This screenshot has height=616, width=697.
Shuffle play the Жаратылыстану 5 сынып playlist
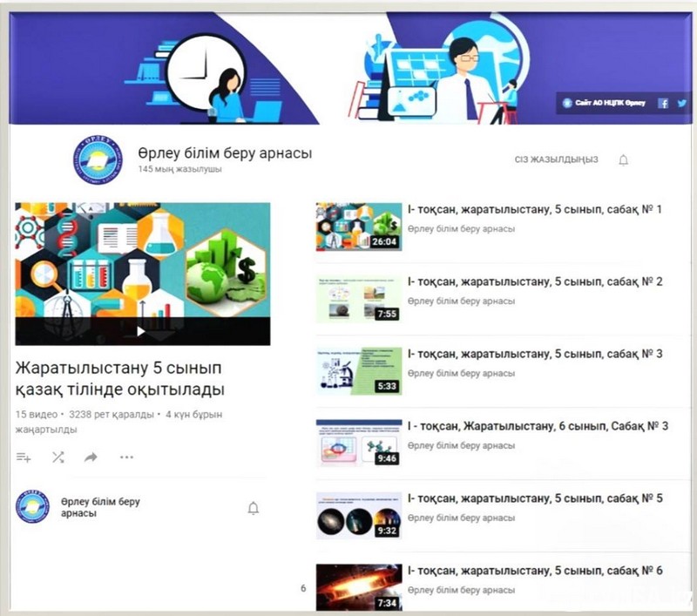coord(58,457)
